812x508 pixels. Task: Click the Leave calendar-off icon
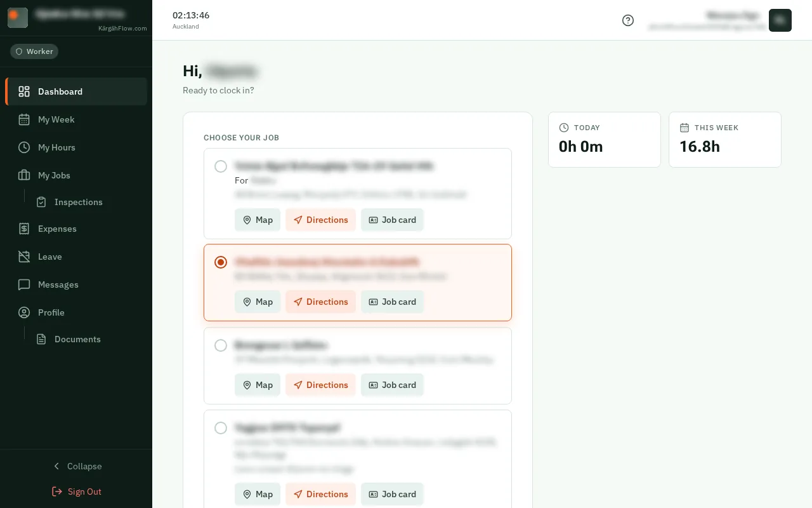tap(24, 257)
